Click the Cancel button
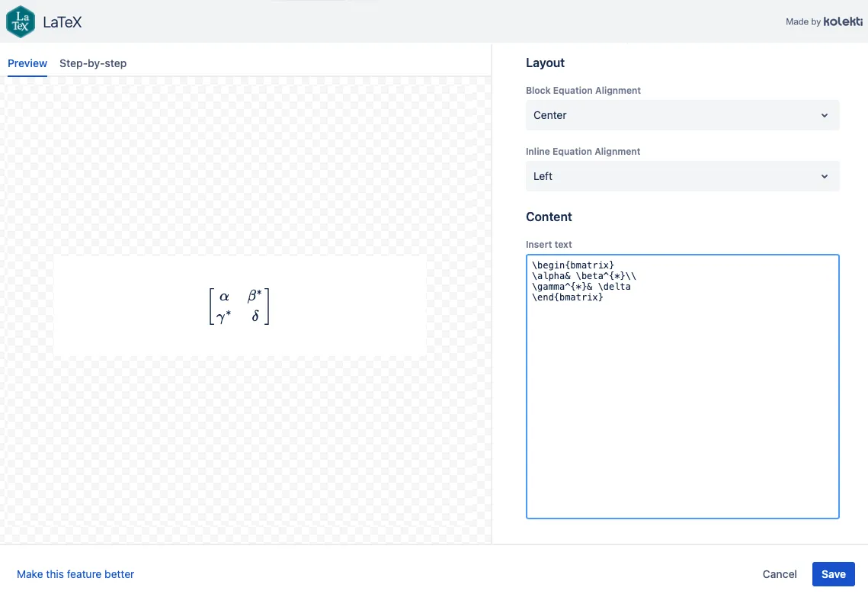This screenshot has width=868, height=594. point(780,574)
